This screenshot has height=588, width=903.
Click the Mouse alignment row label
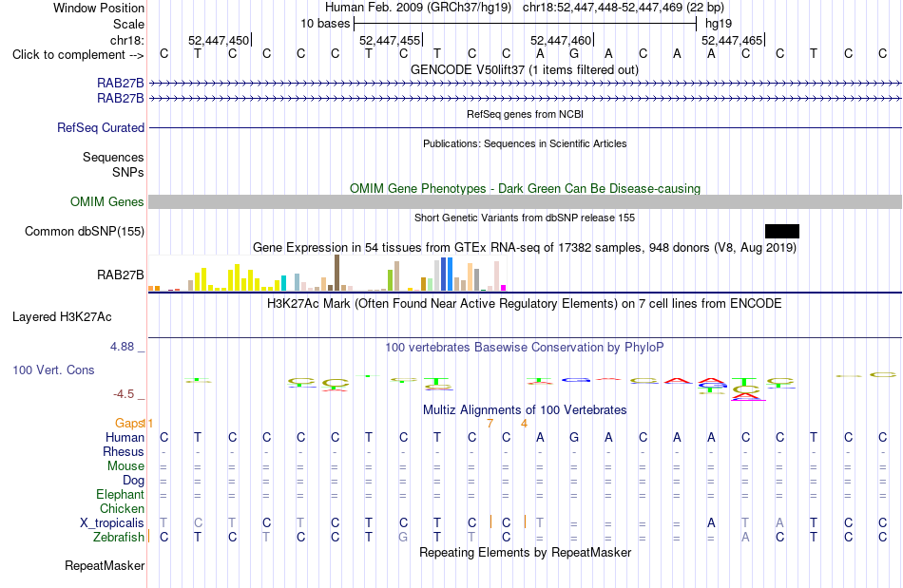pos(125,466)
